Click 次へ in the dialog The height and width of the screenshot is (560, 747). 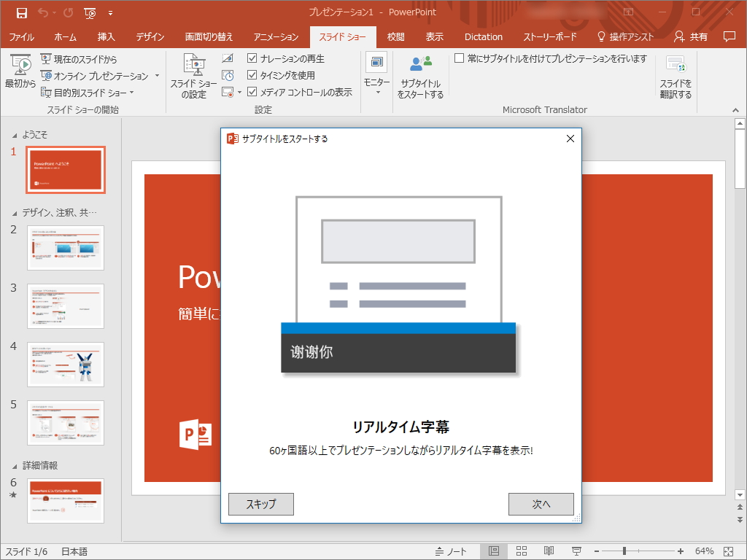tap(541, 505)
